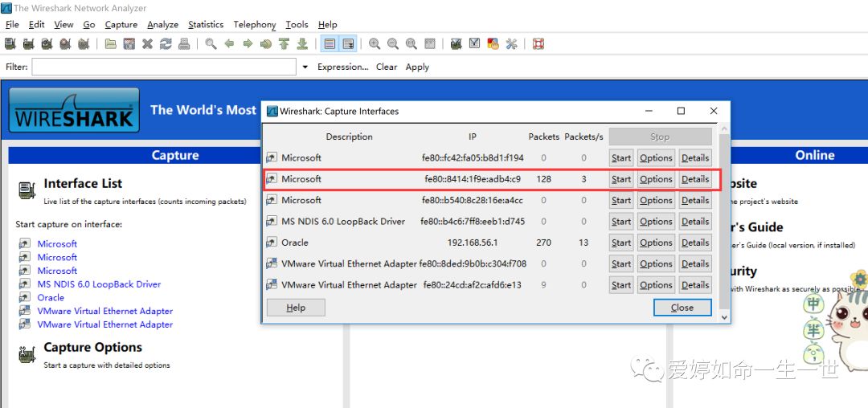
Task: Open Details for VMware adapter fe80::8ded:9b0b:c304:f708
Action: tap(695, 263)
